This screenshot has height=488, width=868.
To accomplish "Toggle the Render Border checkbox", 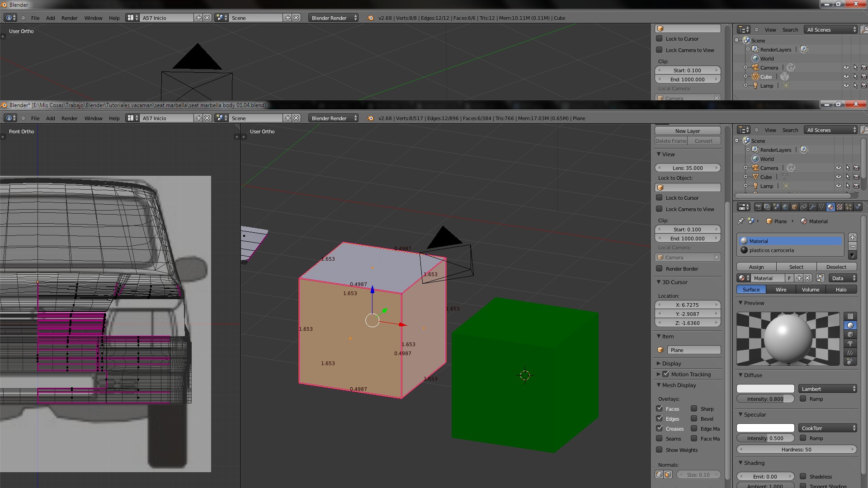I will (x=660, y=268).
